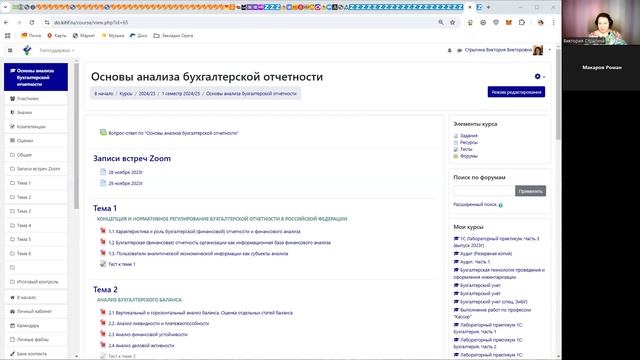Open the site logo home link
The width and height of the screenshot is (640, 360).
(x=27, y=50)
